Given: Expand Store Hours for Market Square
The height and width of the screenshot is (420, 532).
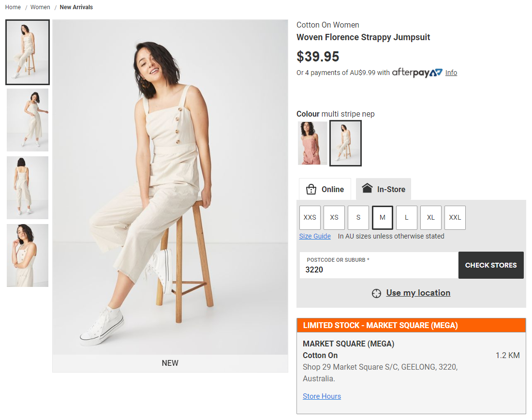Looking at the screenshot, I should coord(322,396).
